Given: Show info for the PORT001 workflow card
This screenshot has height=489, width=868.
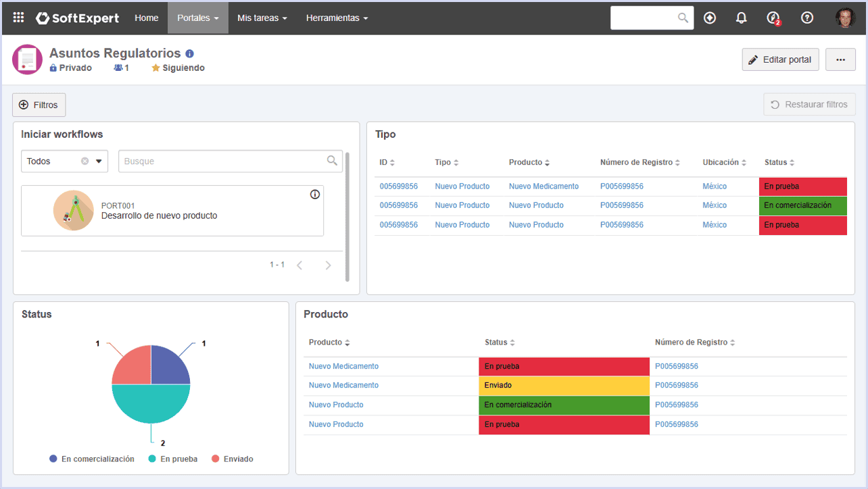Looking at the screenshot, I should click(x=315, y=195).
